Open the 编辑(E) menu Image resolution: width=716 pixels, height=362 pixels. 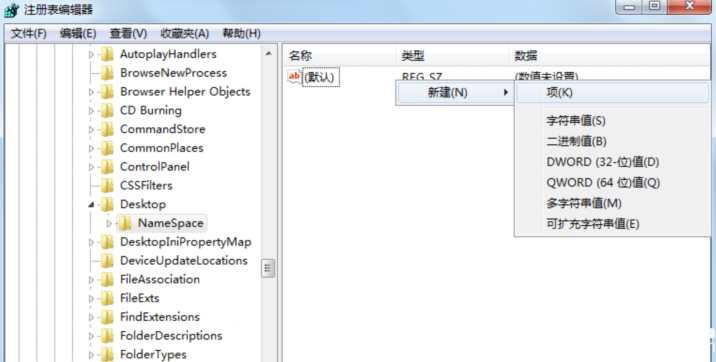coord(78,33)
